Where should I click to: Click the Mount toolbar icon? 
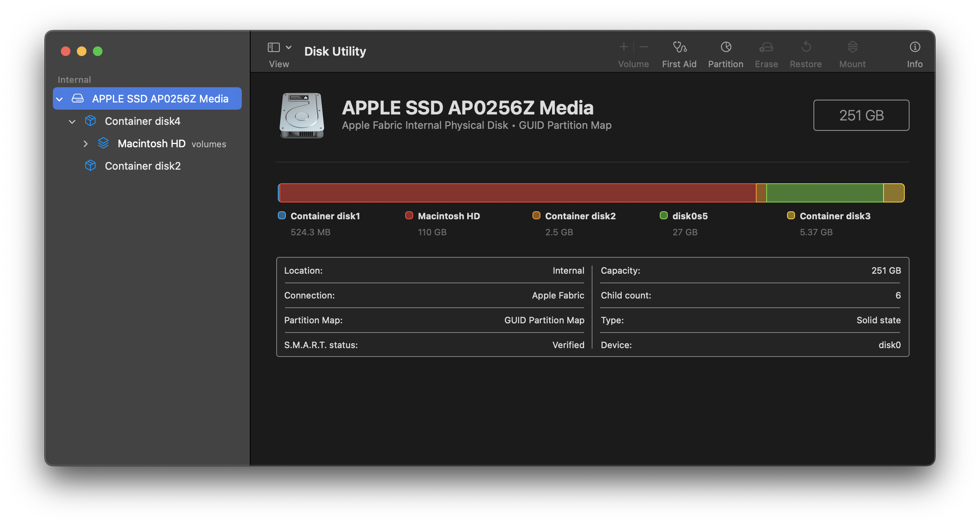(x=852, y=47)
